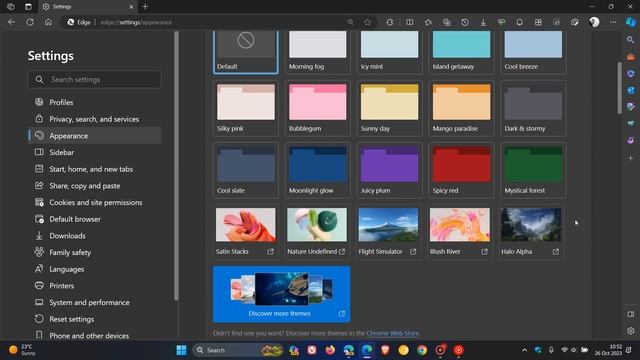Open System and performance settings

click(x=95, y=302)
